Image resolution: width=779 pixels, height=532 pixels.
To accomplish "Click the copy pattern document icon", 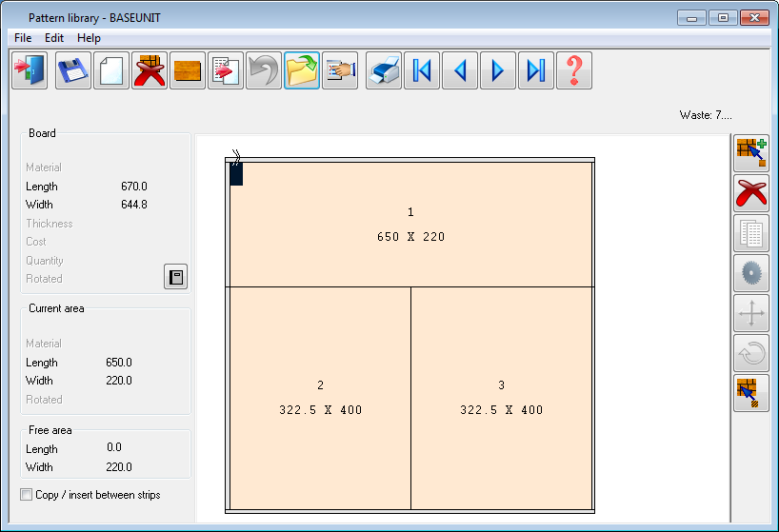I will point(226,70).
